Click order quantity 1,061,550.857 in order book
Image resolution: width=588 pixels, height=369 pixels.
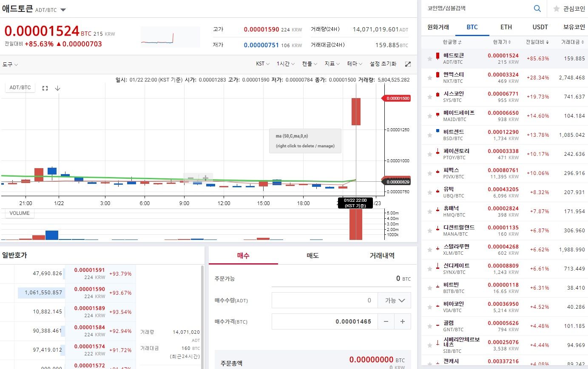click(43, 293)
